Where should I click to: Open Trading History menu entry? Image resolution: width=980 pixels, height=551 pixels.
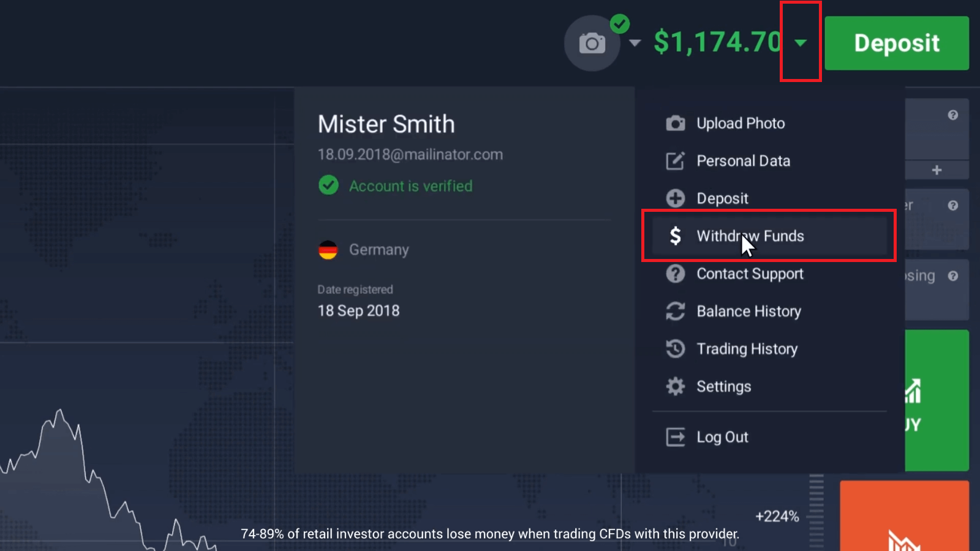point(747,349)
